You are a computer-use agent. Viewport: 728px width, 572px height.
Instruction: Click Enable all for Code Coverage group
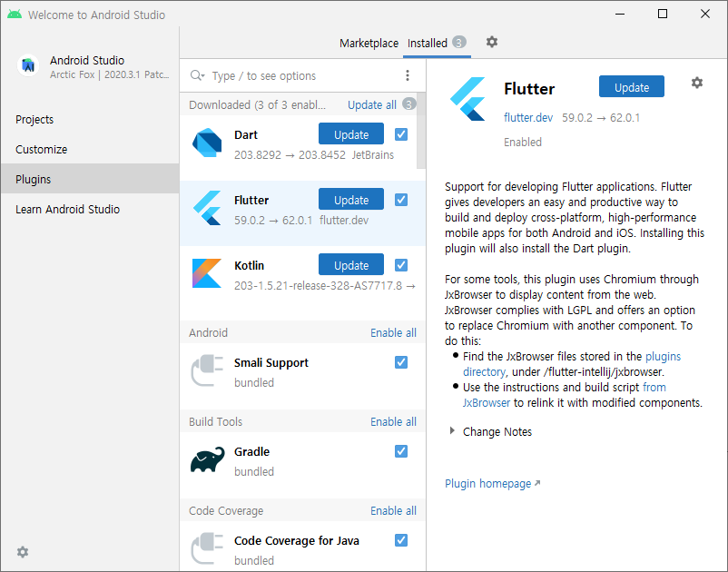393,510
